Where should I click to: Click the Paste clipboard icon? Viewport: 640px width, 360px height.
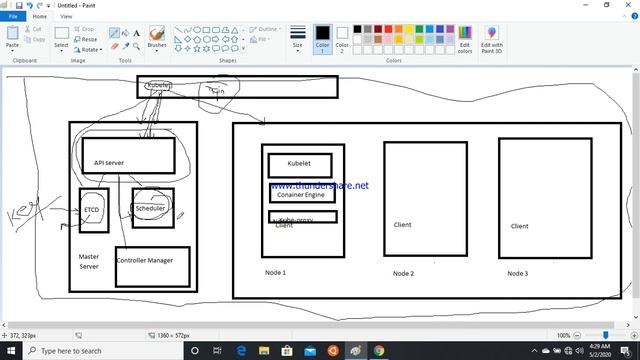[12, 33]
